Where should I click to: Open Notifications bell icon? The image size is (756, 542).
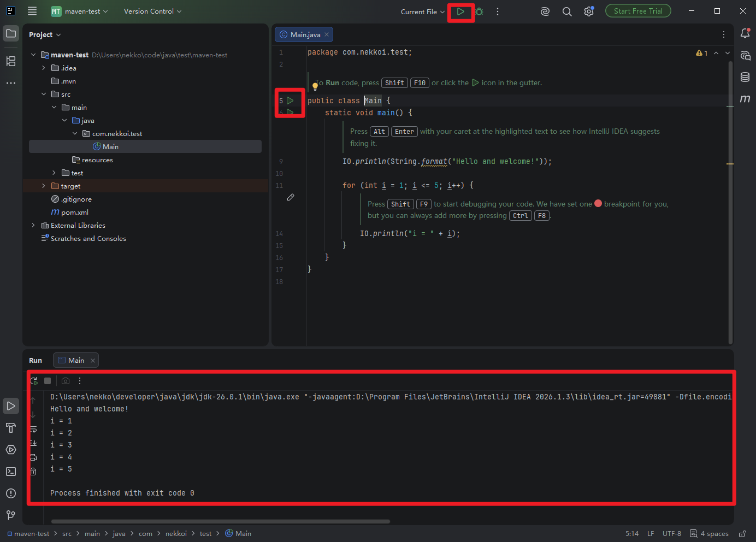(745, 34)
